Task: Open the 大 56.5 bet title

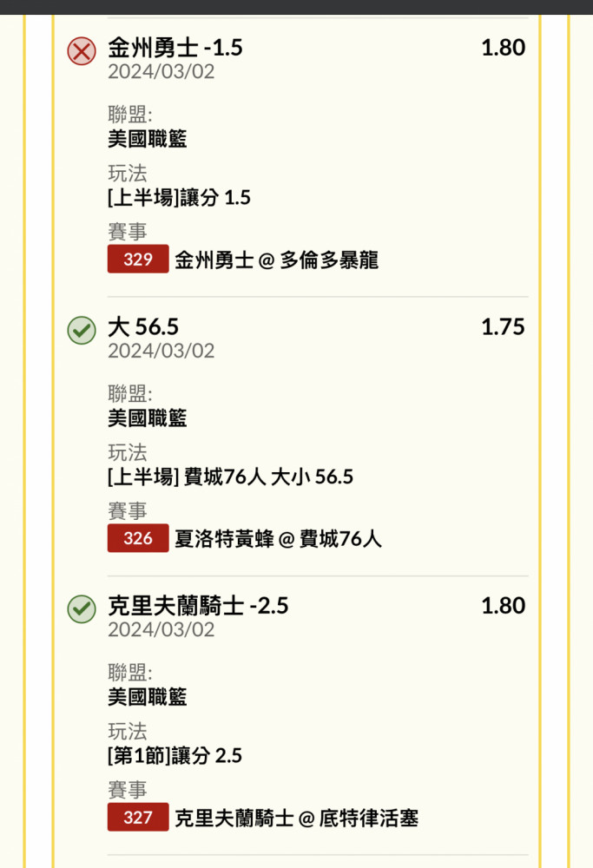Action: 143,326
